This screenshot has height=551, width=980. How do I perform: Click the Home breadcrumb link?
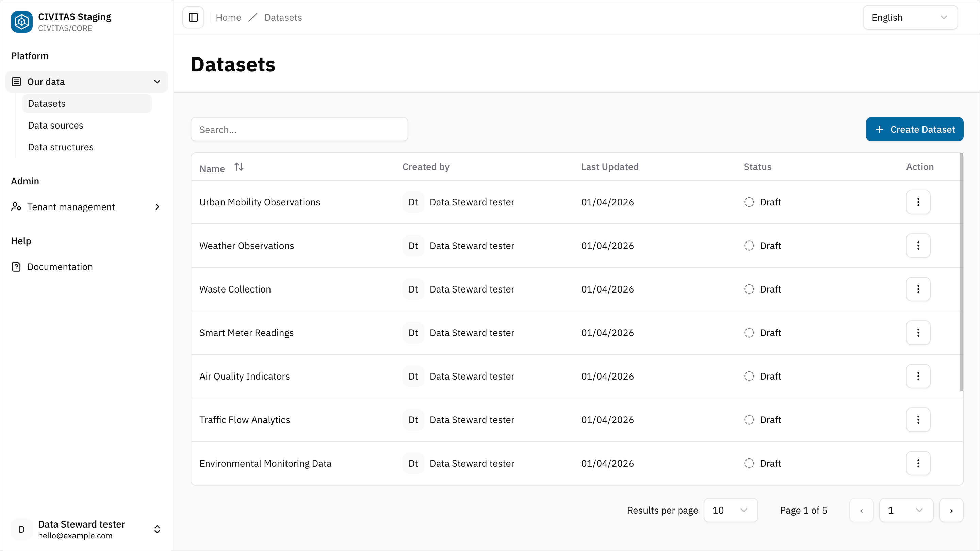228,17
